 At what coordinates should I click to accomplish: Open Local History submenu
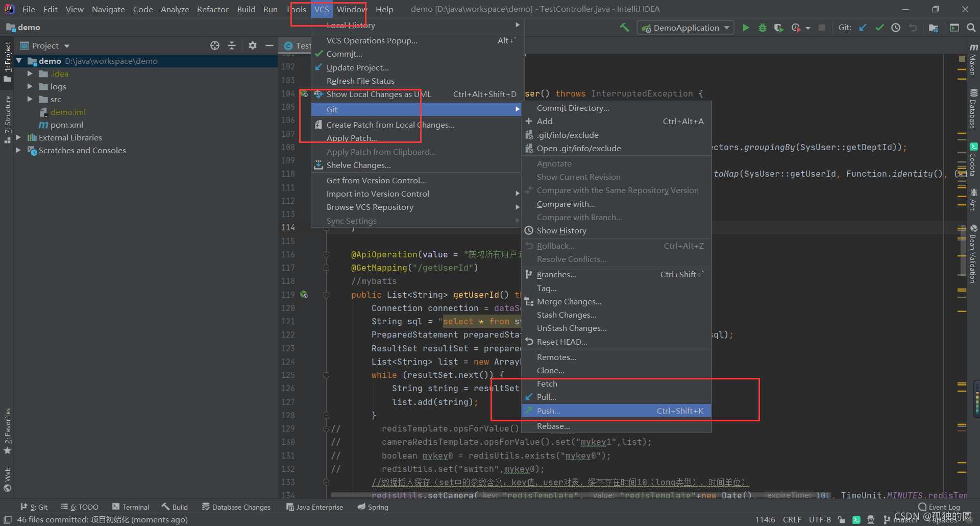418,25
